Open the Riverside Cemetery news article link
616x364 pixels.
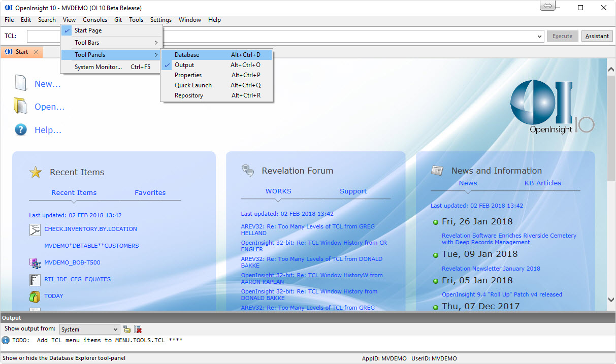click(x=509, y=239)
